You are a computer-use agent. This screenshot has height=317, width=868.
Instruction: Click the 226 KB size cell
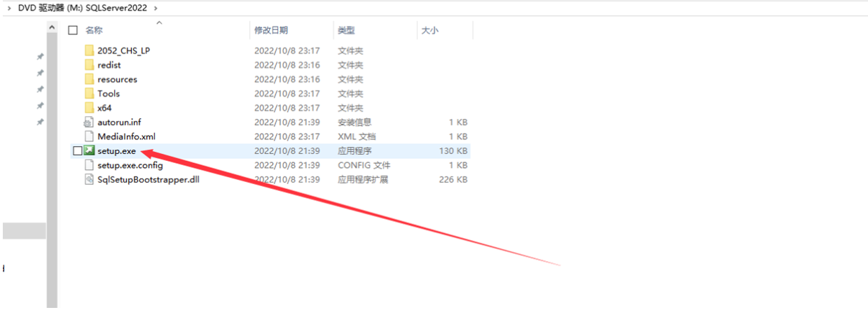pyautogui.click(x=453, y=180)
